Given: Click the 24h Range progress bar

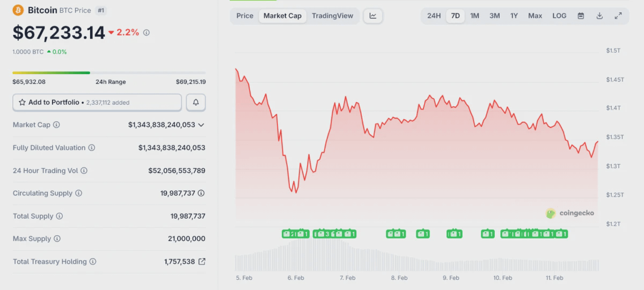Looking at the screenshot, I should click(109, 73).
